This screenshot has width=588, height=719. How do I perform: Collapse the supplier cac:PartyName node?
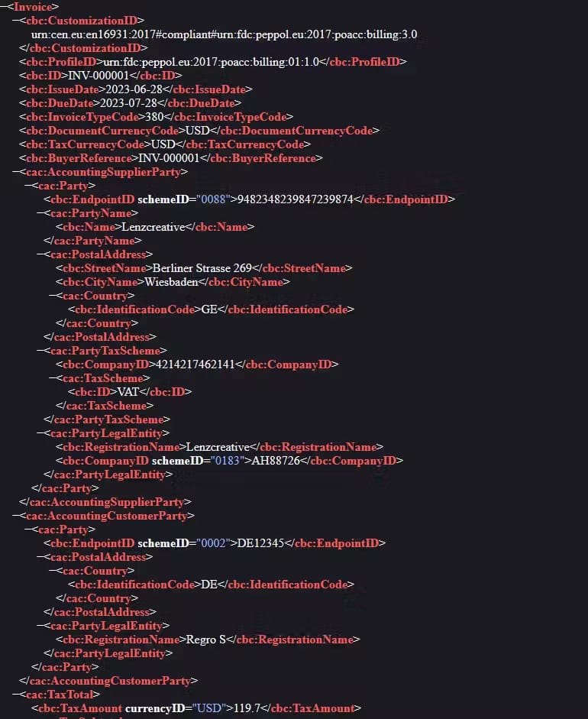point(40,213)
